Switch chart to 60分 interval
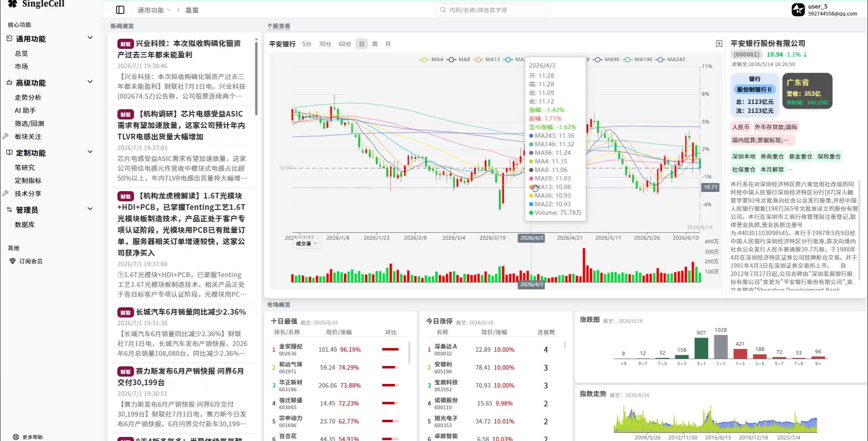This screenshot has width=868, height=441. tap(345, 44)
